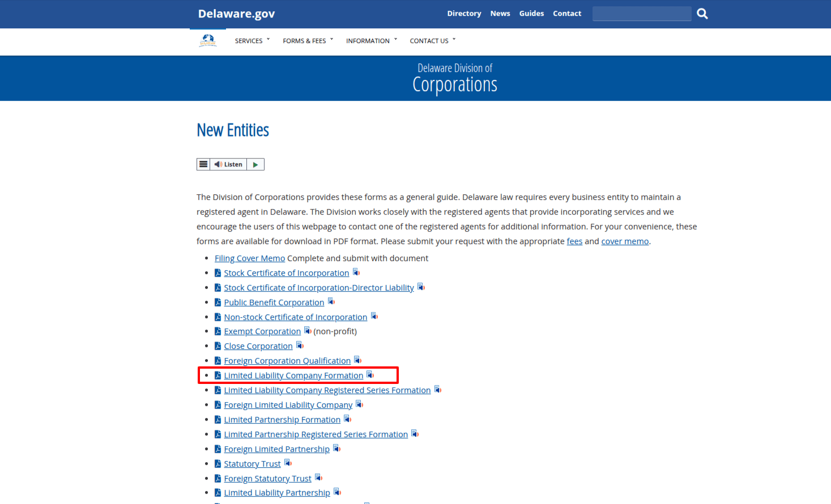Viewport: 831px width, 504px height.
Task: Expand the INFORMATION dropdown menu
Action: click(x=372, y=41)
